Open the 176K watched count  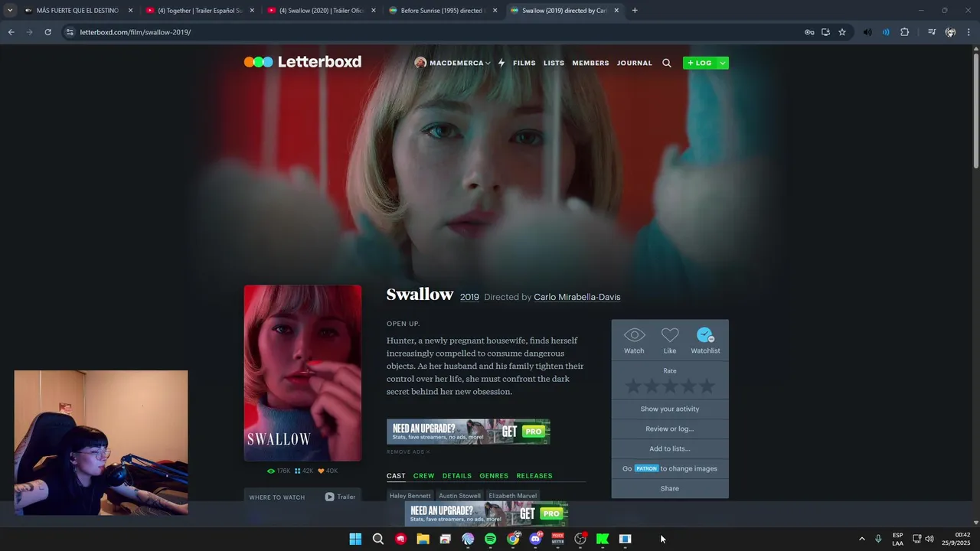279,471
